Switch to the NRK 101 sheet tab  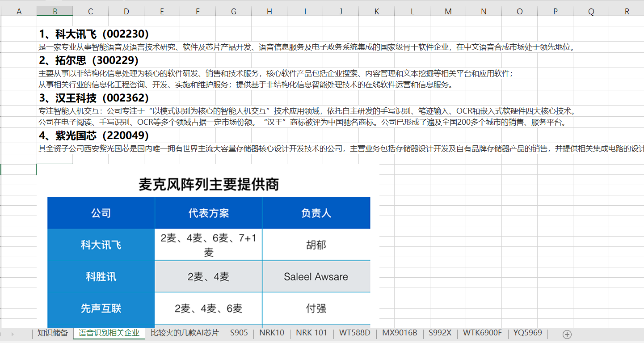pyautogui.click(x=311, y=333)
